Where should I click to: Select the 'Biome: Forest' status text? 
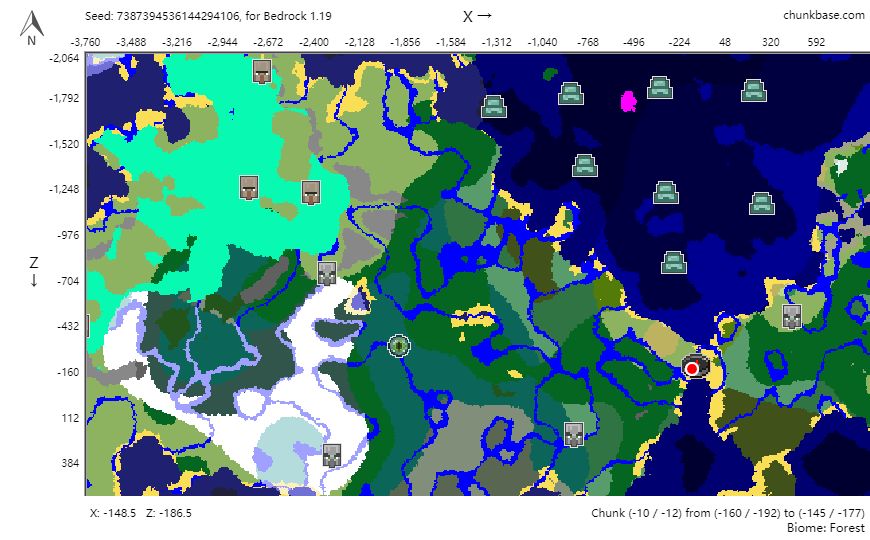pyautogui.click(x=826, y=527)
